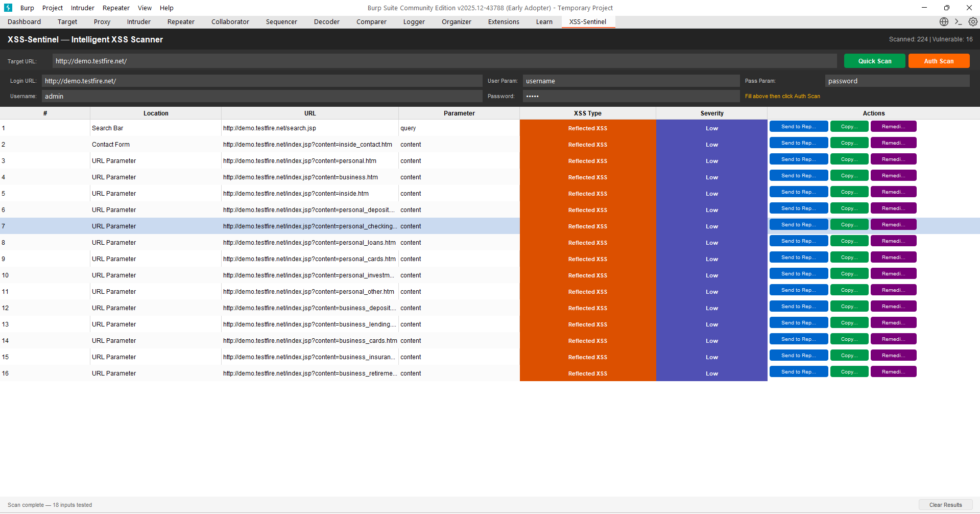
Task: Click the Burp Suite logo icon
Action: coord(8,8)
